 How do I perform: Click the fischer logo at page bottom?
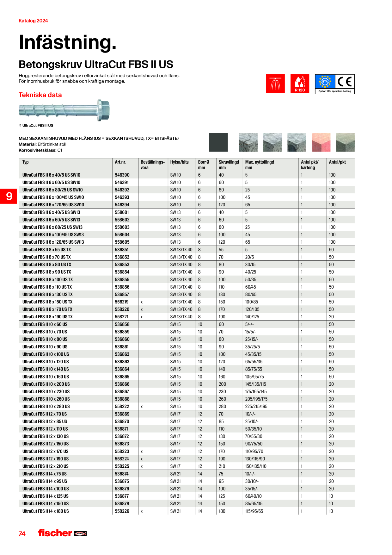click(62, 533)
